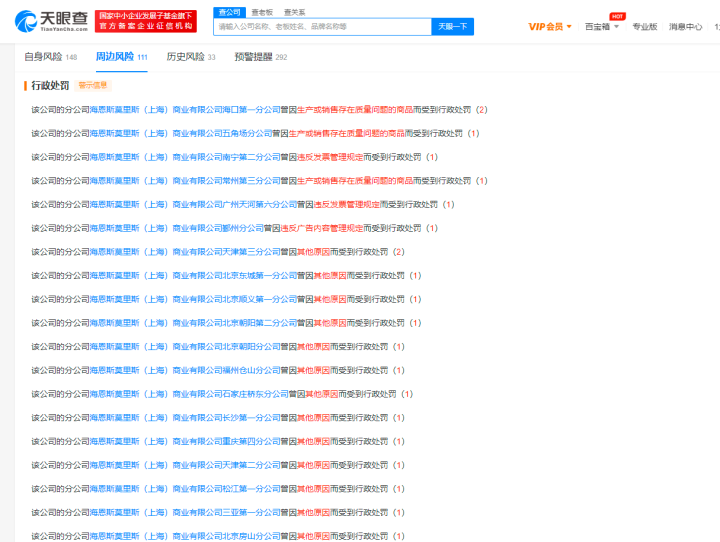This screenshot has height=542, width=720.
Task: Open 消息中心 in the top bar
Action: [x=685, y=27]
